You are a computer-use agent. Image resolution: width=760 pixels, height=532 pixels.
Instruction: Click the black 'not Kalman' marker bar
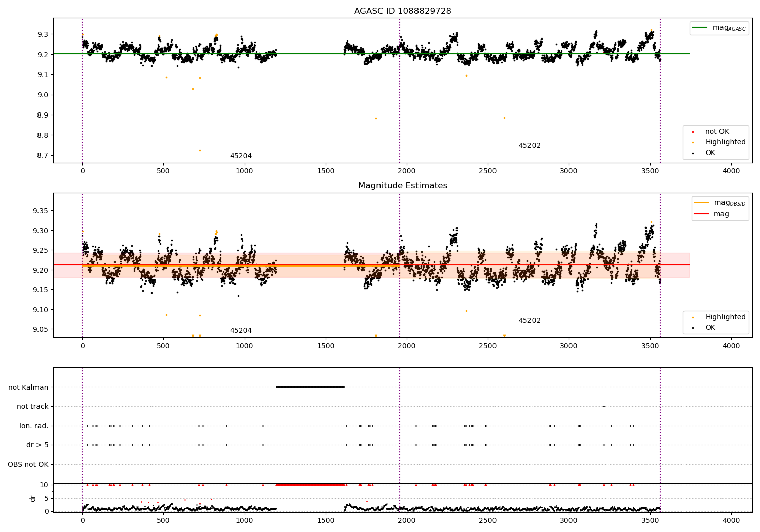pos(310,387)
